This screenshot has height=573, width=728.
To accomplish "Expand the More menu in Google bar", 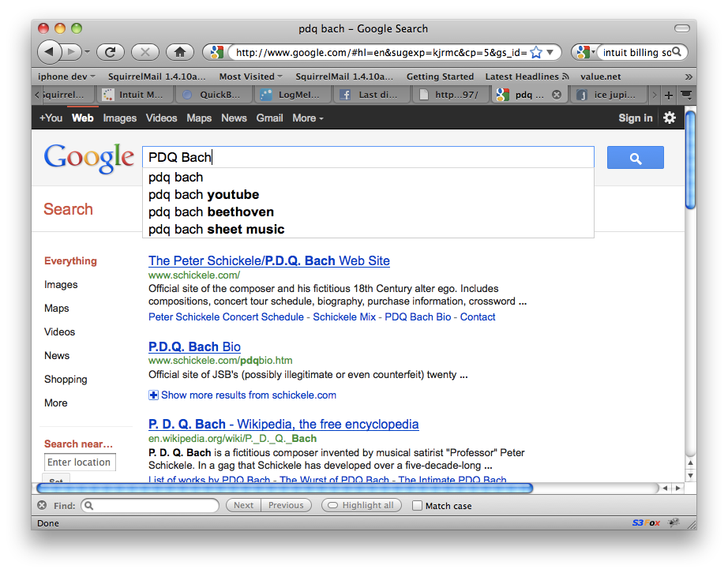I will 308,118.
